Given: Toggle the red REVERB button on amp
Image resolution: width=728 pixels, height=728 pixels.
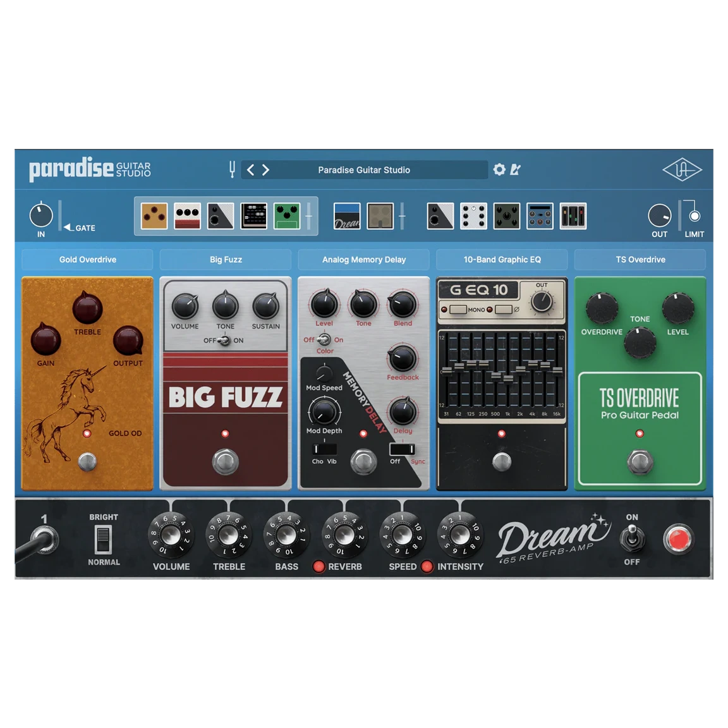Looking at the screenshot, I should [318, 566].
